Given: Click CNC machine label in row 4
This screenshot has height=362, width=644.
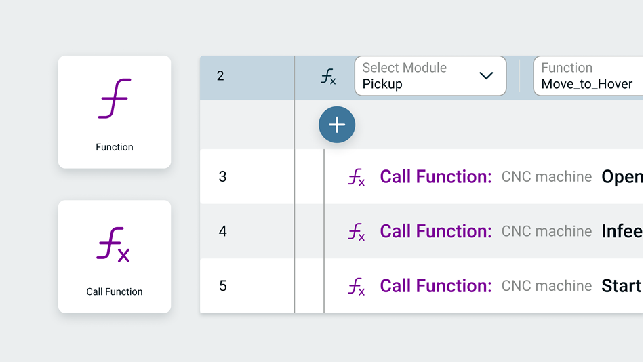Looking at the screenshot, I should pyautogui.click(x=546, y=232).
